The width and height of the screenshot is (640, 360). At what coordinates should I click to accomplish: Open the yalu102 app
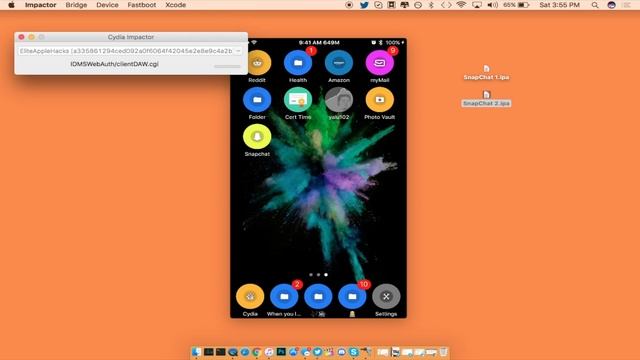(x=339, y=100)
